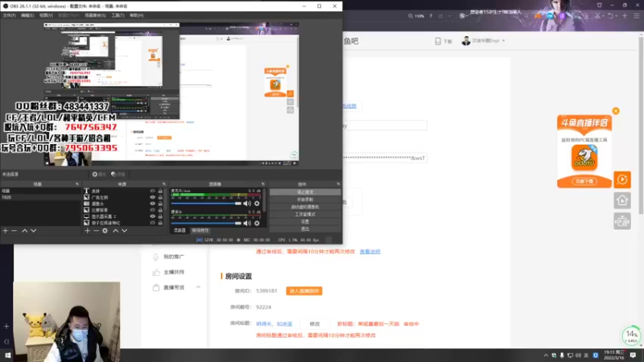Add a new source with the plus icon in the sources panel

[x=87, y=231]
